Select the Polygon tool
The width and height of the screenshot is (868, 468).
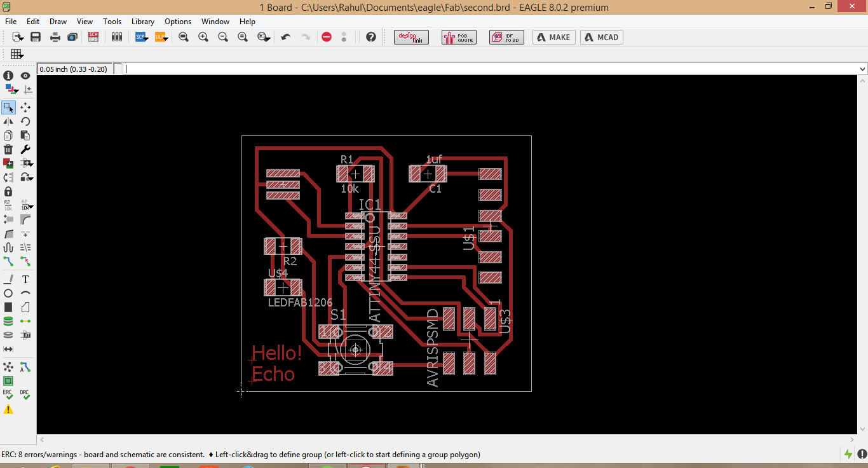pyautogui.click(x=25, y=307)
